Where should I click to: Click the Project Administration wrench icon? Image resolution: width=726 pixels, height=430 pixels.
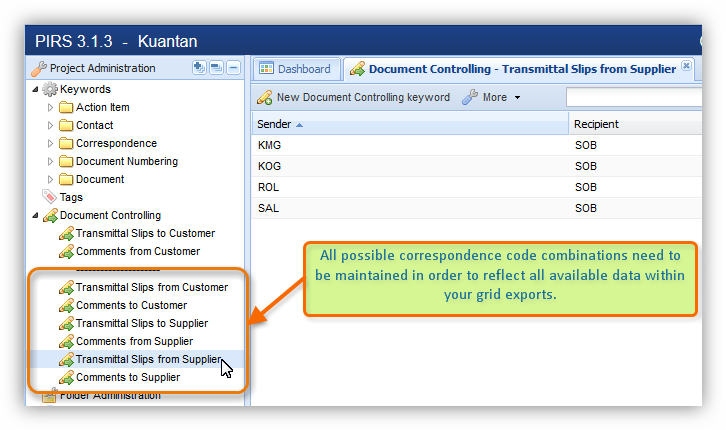pos(39,69)
